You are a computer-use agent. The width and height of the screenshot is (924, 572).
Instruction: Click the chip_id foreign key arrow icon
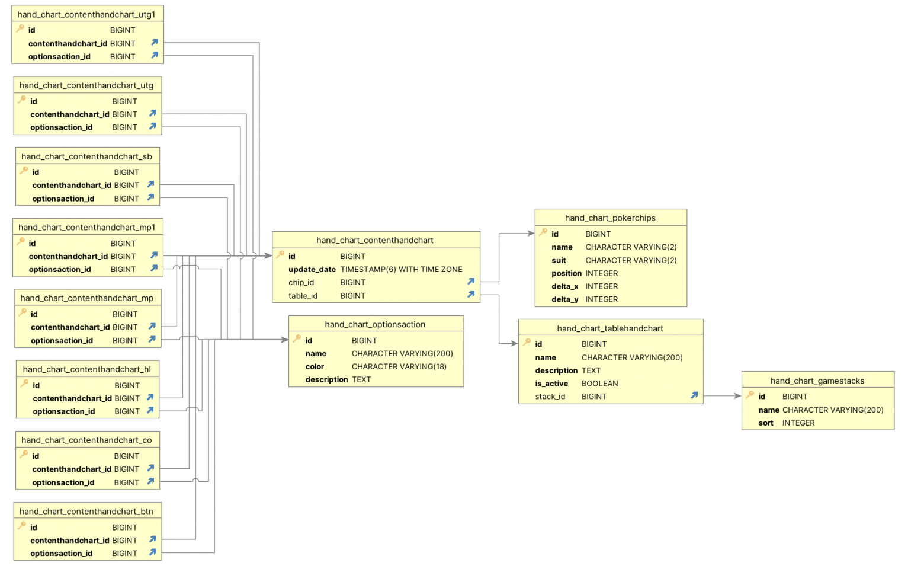coord(471,282)
